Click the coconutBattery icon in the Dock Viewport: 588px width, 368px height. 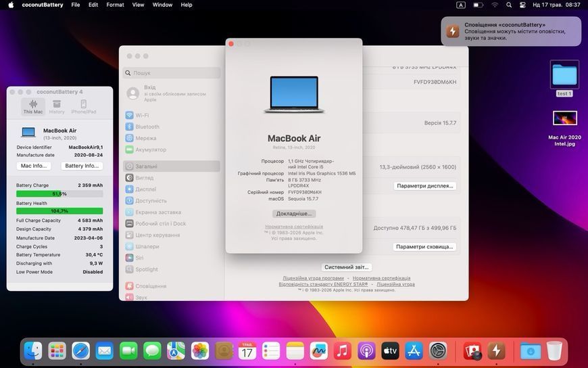(x=496, y=352)
